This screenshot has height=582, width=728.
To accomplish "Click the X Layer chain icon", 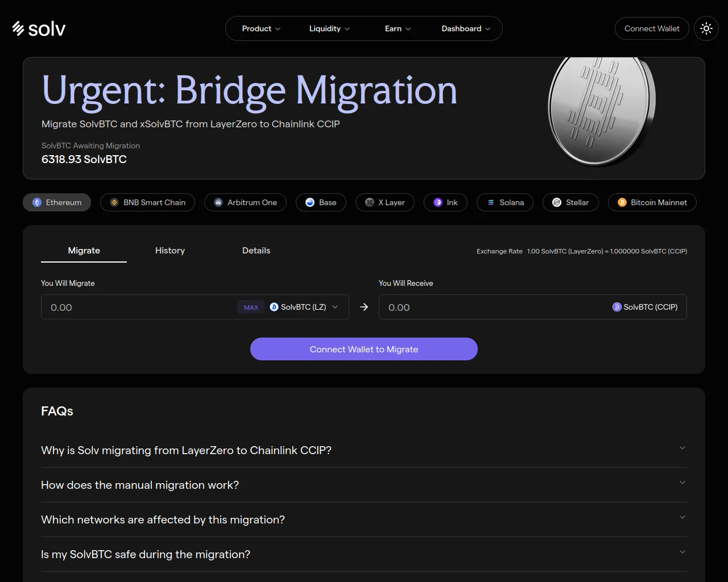I will tap(369, 202).
